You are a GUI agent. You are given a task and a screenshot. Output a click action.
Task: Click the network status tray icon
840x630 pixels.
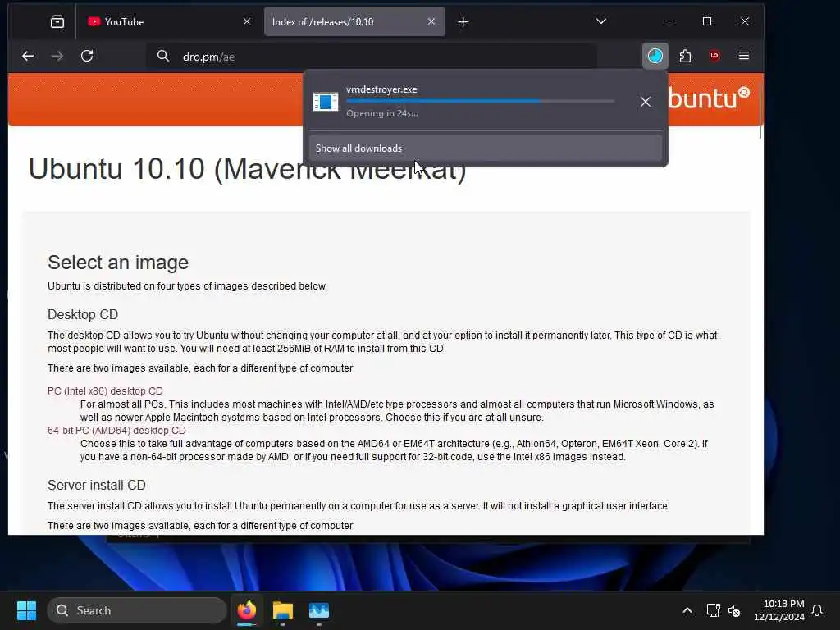[713, 610]
